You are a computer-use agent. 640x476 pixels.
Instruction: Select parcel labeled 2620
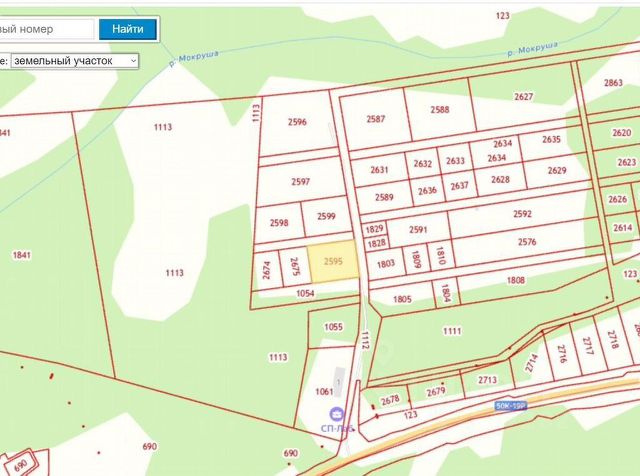pyautogui.click(x=622, y=133)
